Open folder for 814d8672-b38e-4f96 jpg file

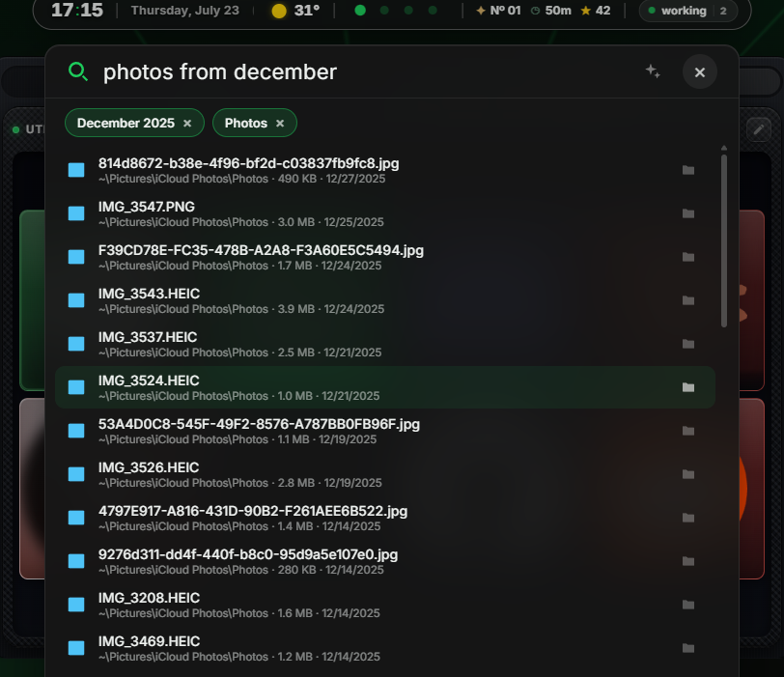coord(688,171)
